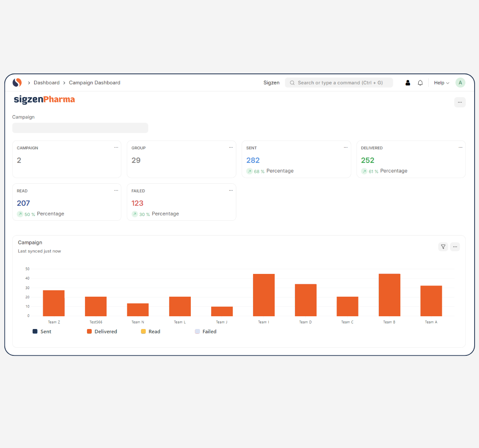
Task: Click the user profile silhouette icon
Action: point(408,83)
